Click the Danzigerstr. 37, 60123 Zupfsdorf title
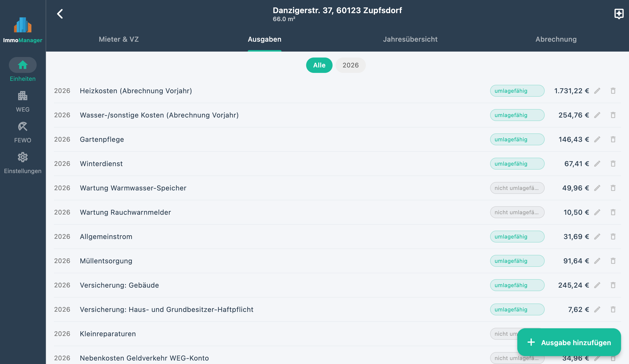629x364 pixels. tap(337, 10)
